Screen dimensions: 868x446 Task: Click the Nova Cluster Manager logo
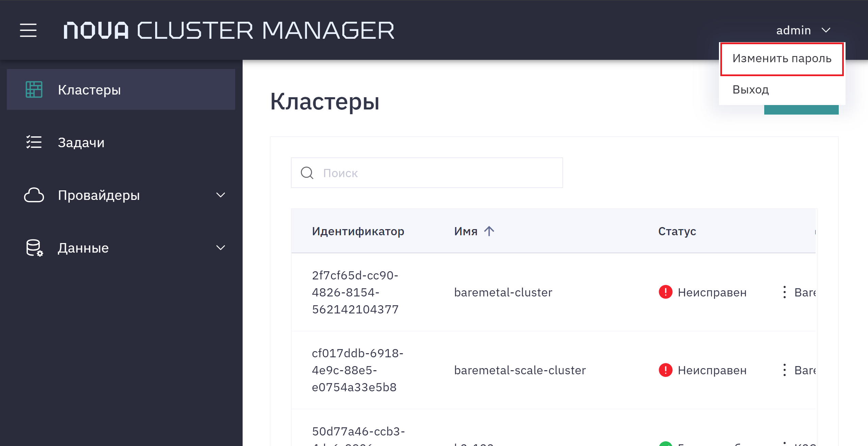[x=229, y=30]
